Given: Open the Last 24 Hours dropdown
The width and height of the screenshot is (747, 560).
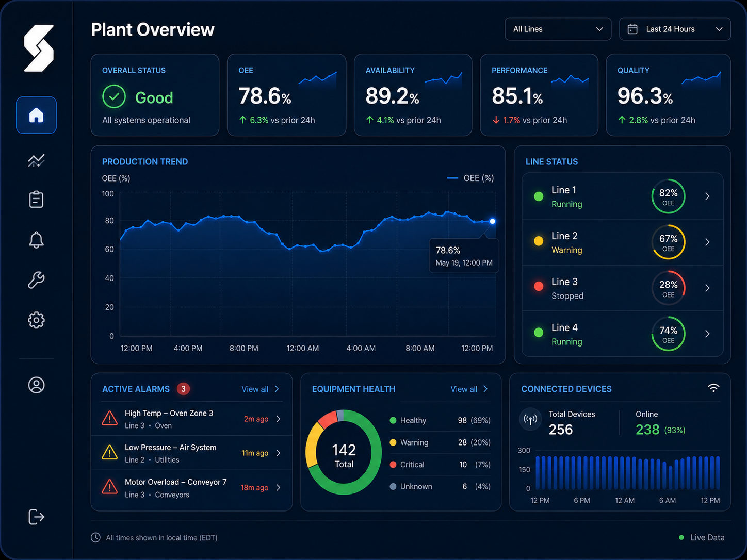Looking at the screenshot, I should (675, 29).
